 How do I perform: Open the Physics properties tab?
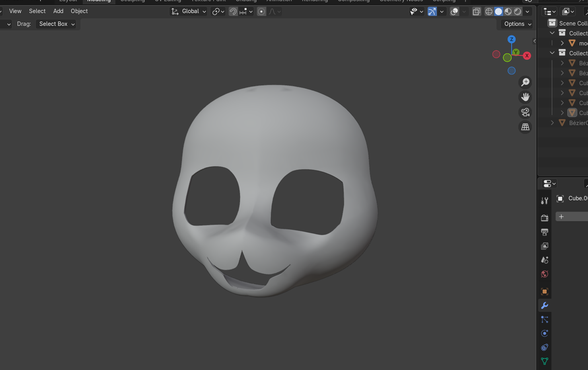[545, 333]
